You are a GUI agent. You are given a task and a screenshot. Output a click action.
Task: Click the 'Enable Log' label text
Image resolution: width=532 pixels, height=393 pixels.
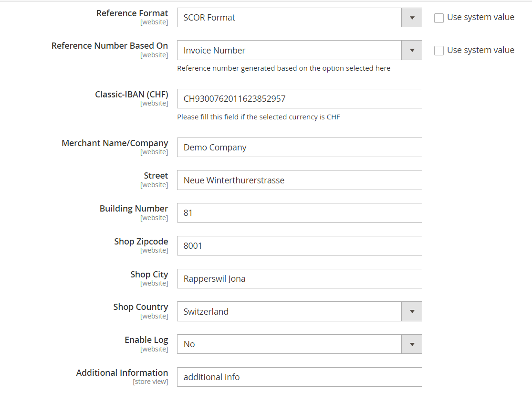click(146, 340)
